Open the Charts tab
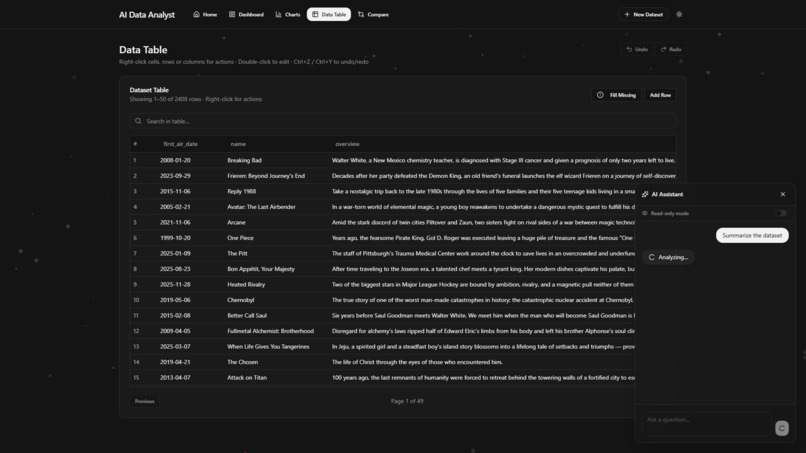Screen dimensions: 806x453 point(287,14)
